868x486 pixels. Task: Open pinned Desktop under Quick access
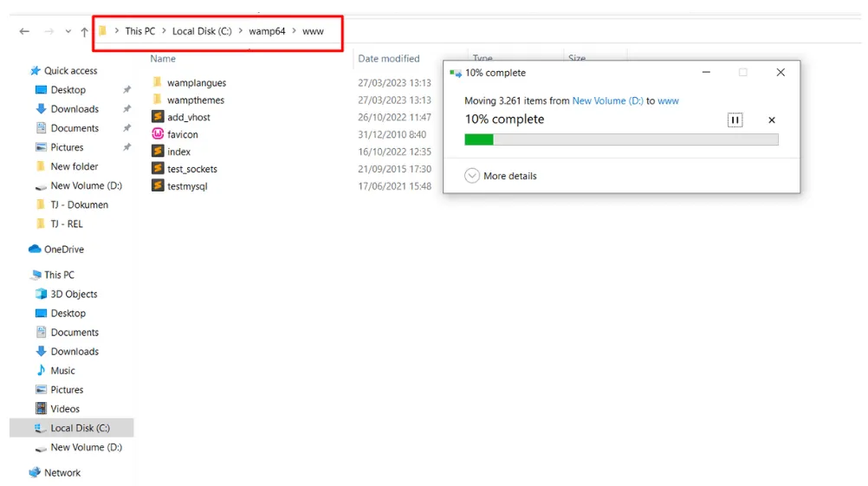coord(68,90)
